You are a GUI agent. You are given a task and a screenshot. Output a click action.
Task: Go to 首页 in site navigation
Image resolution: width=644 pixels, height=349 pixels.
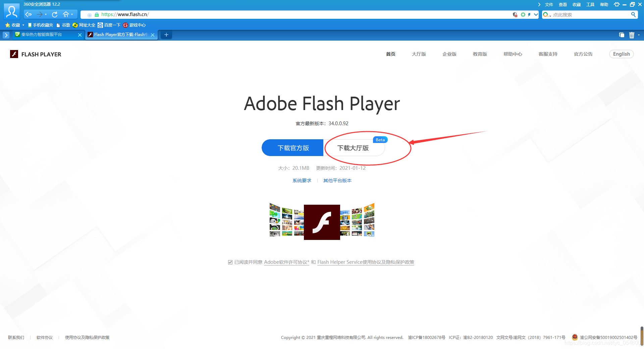point(391,54)
